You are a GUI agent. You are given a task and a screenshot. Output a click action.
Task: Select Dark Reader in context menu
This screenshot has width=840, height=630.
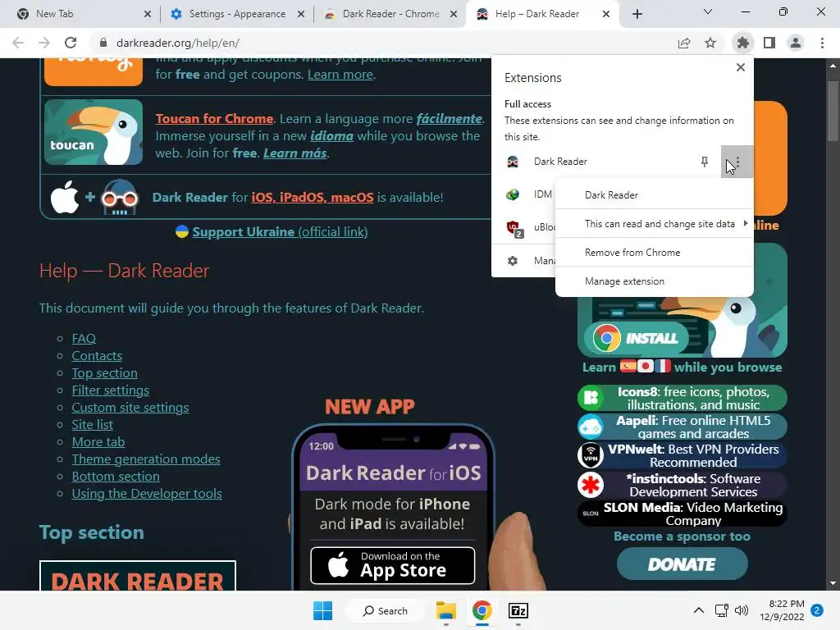pyautogui.click(x=654, y=195)
